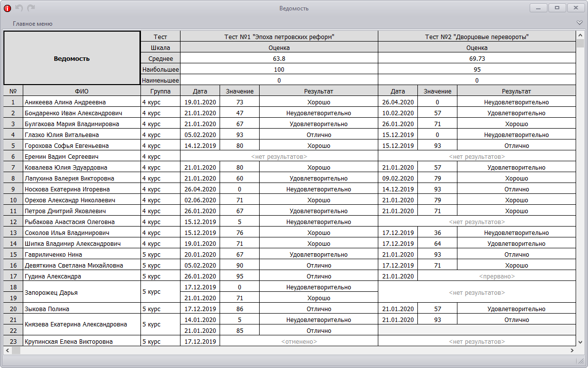Select student Гавриличенко Нина

pyautogui.click(x=82, y=254)
